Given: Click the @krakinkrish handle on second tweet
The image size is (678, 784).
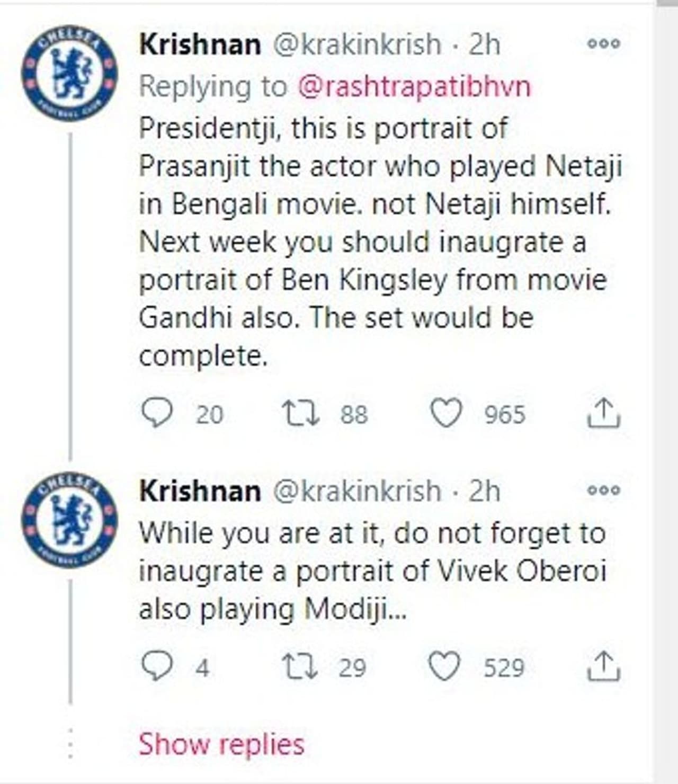Looking at the screenshot, I should [356, 491].
